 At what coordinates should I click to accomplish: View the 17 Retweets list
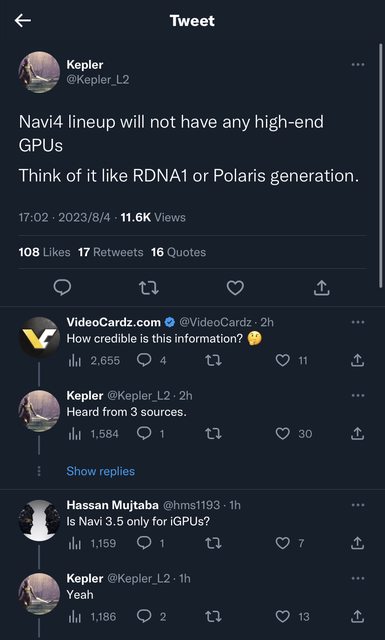click(x=110, y=252)
